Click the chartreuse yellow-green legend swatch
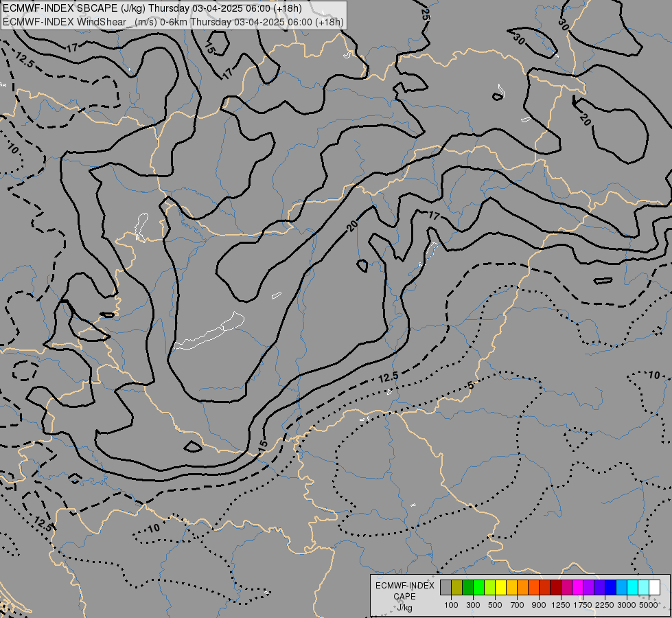The height and width of the screenshot is (618, 672). 490,587
